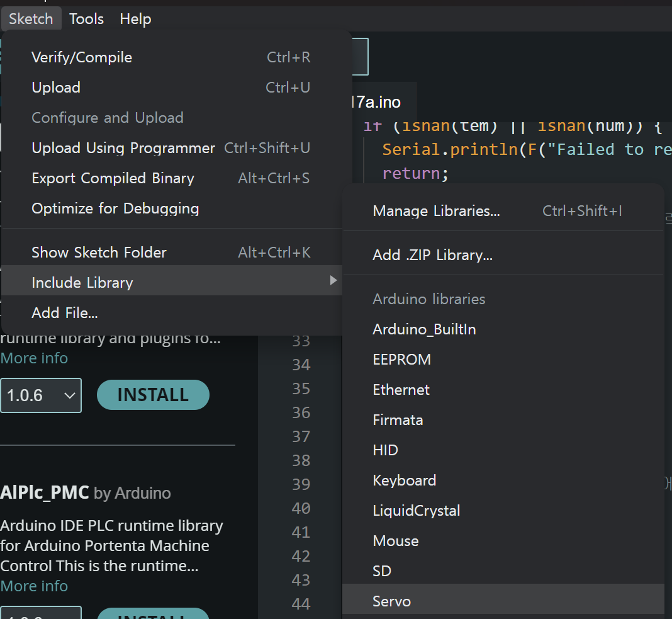Include the Ethernet library

(x=503, y=390)
